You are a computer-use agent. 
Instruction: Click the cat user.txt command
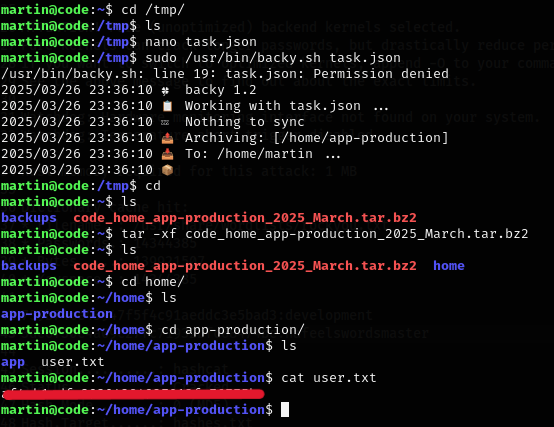point(329,378)
